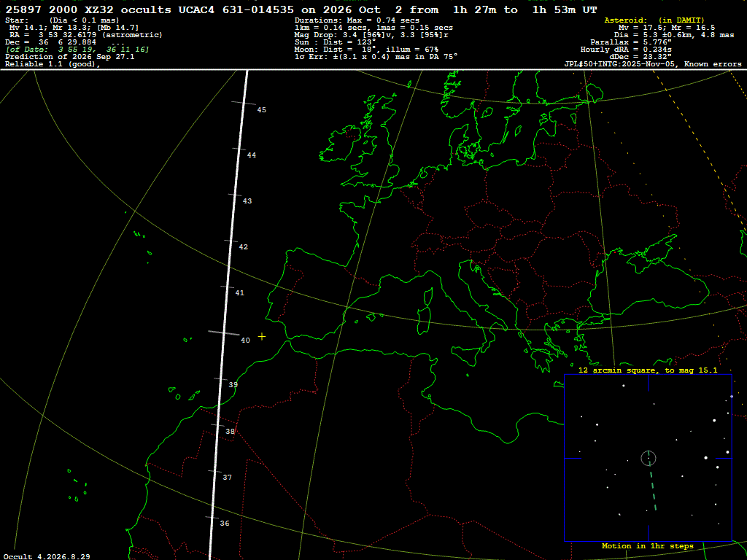747x560 pixels.
Task: Click the "Asteroid: (in DAMIT)" heading
Action: [x=654, y=20]
